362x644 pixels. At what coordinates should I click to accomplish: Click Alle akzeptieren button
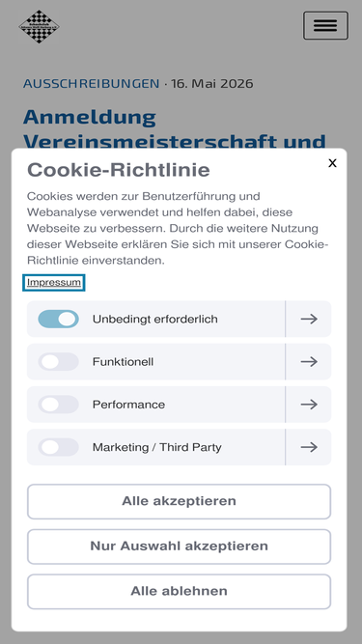179,501
